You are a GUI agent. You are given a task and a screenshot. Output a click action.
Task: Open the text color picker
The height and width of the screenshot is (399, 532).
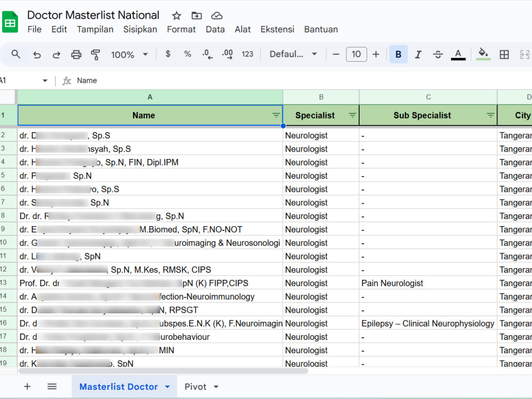(458, 54)
